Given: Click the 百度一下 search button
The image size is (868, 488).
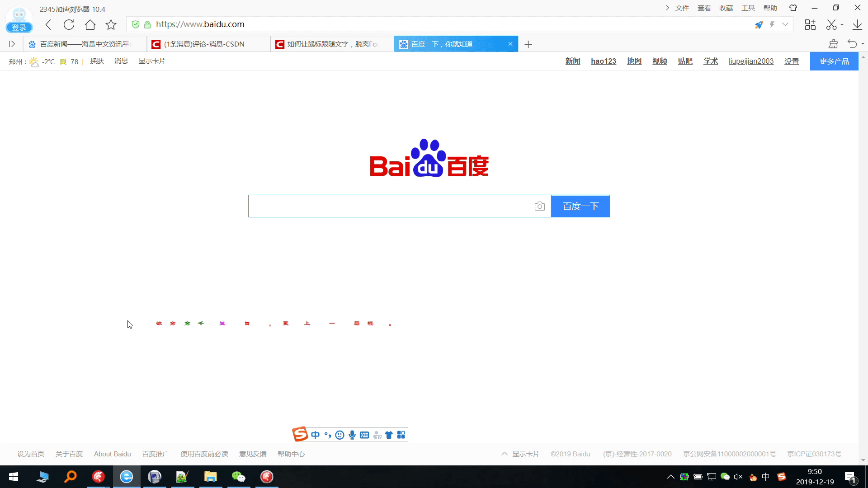Looking at the screenshot, I should point(580,206).
